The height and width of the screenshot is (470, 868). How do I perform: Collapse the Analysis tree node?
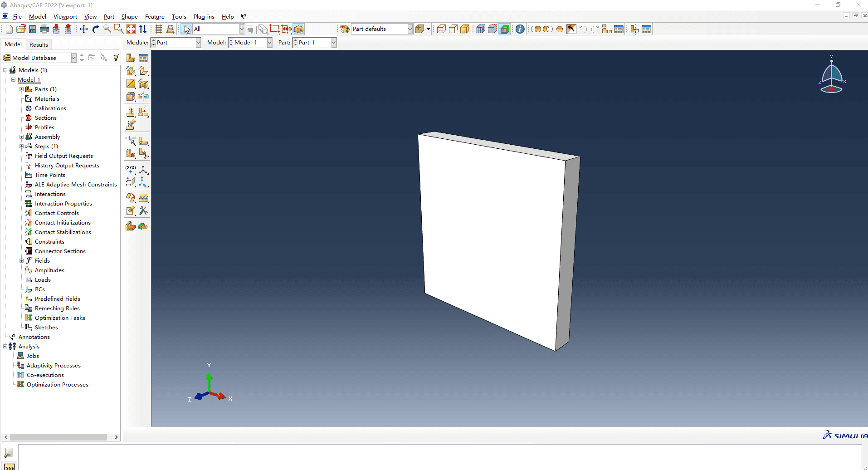click(x=5, y=346)
